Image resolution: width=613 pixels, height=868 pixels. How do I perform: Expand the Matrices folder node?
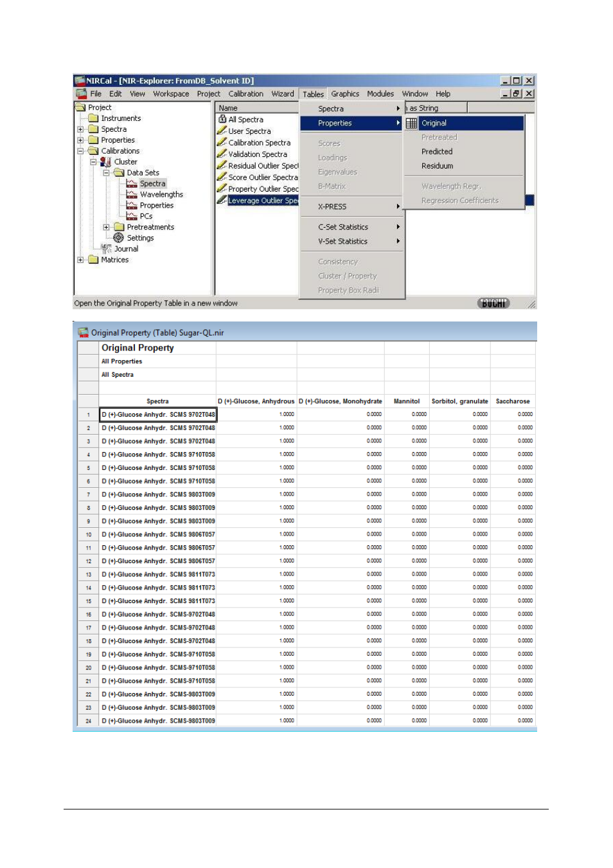pyautogui.click(x=80, y=260)
